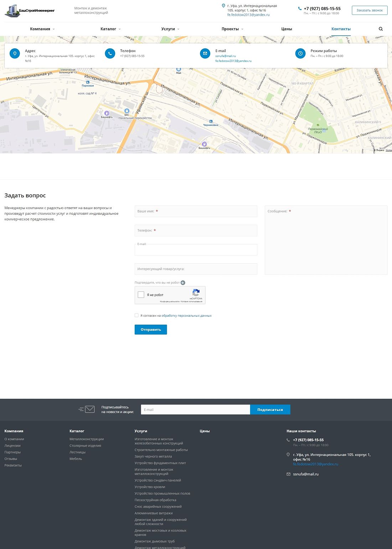Open the Проекты nav item

(230, 29)
